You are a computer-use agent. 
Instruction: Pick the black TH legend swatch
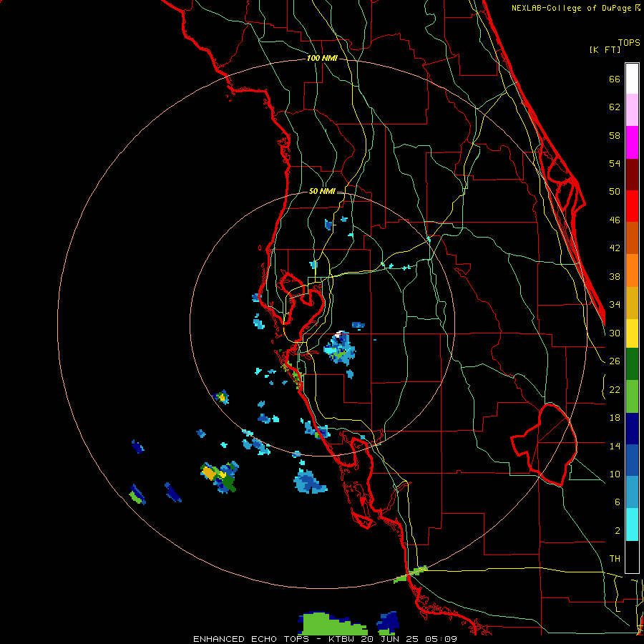pyautogui.click(x=632, y=557)
